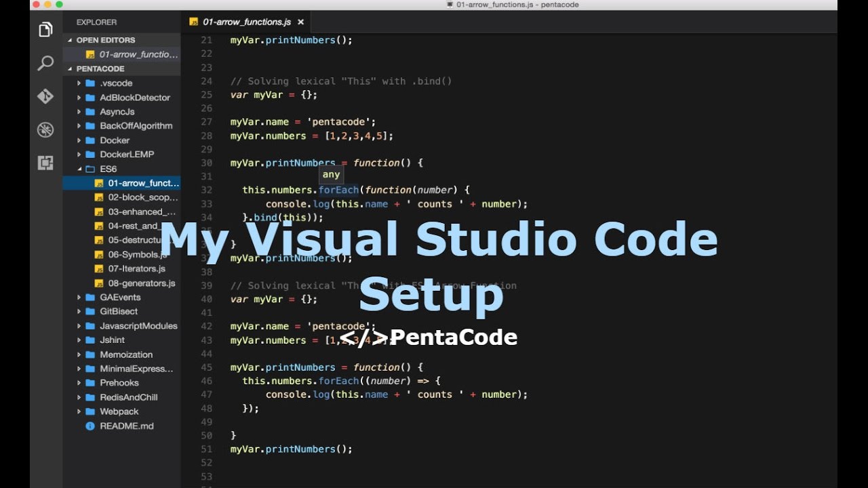868x488 pixels.
Task: Expand the AsyncJs folder arrow
Action: (79, 112)
